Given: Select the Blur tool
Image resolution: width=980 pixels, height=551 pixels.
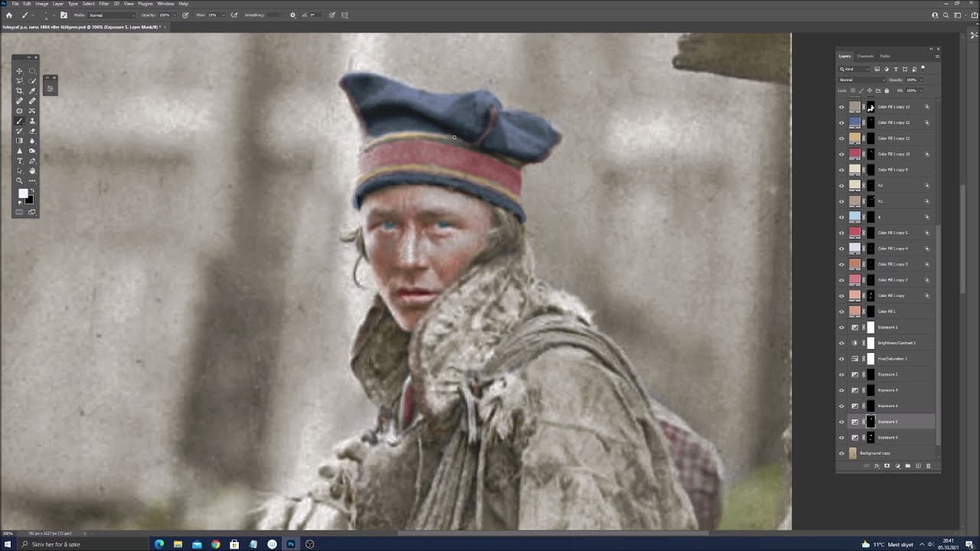Looking at the screenshot, I should pos(32,141).
